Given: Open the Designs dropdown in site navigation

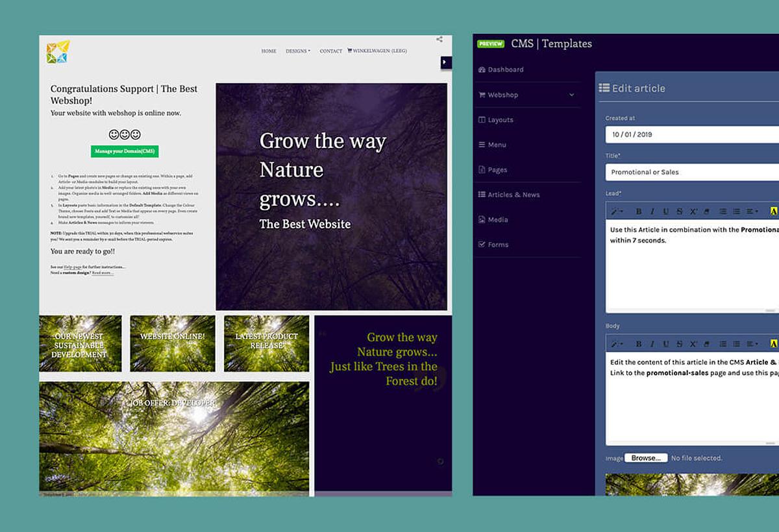Looking at the screenshot, I should click(x=298, y=51).
